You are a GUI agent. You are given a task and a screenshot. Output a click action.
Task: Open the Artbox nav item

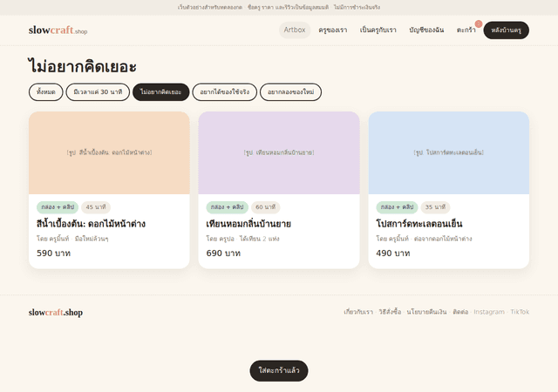pos(295,30)
